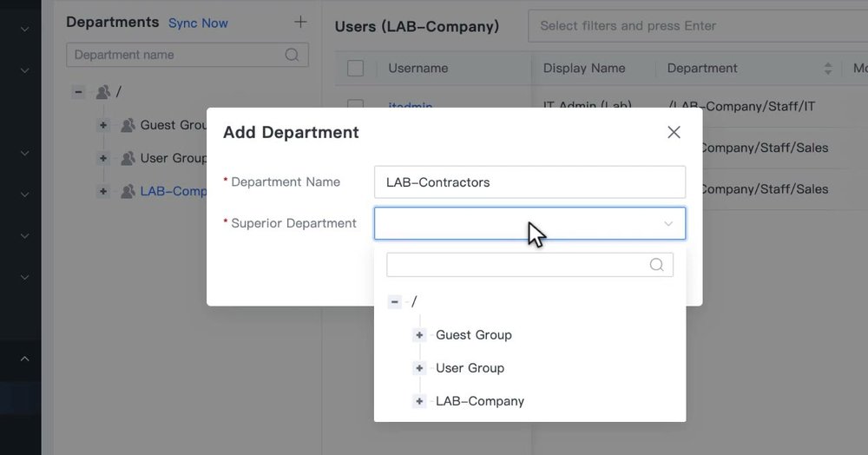Image resolution: width=868 pixels, height=455 pixels.
Task: Click the LAB-Company people icon in Departments panel
Action: pos(128,192)
